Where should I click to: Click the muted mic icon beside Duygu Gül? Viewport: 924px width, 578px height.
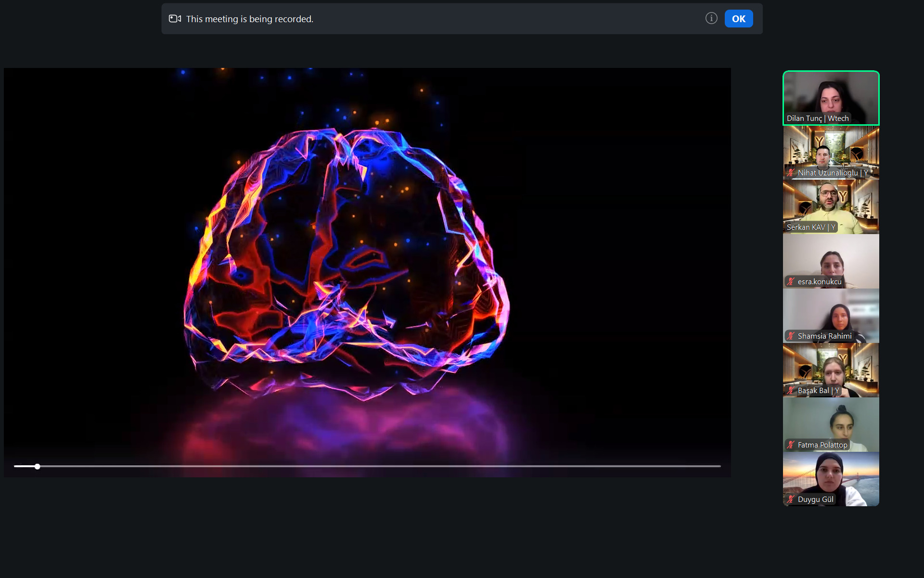click(791, 499)
